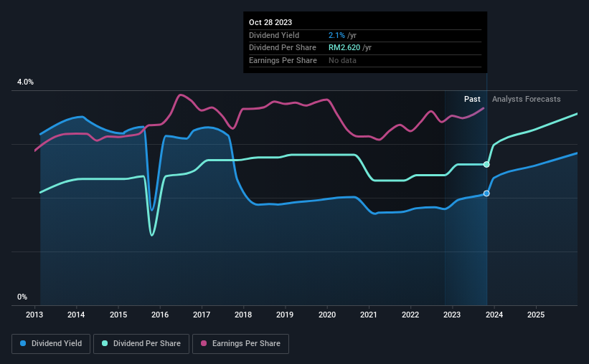The width and height of the screenshot is (589, 364).
Task: Click the 'Dividend Yield' tooltip row label
Action: tap(274, 35)
